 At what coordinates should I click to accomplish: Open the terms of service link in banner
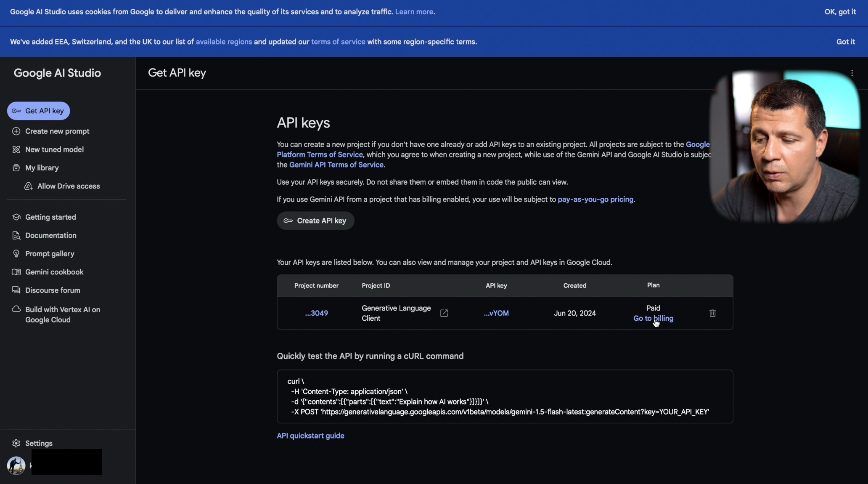[x=338, y=42]
